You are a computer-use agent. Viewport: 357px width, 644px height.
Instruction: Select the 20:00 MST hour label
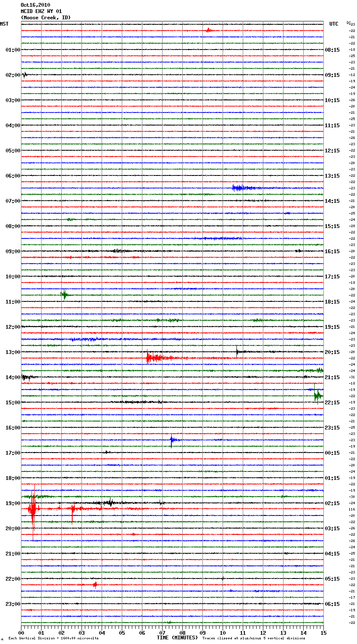(13, 529)
